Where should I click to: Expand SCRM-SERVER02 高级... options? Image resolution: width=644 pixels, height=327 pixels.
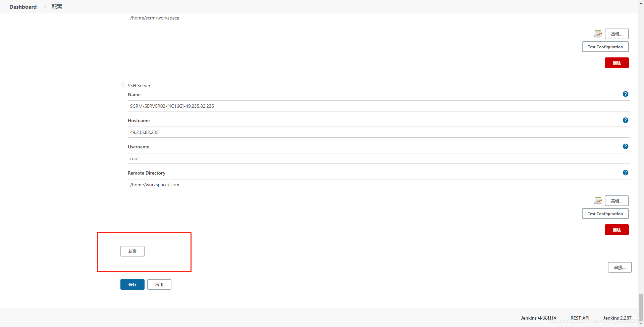616,201
